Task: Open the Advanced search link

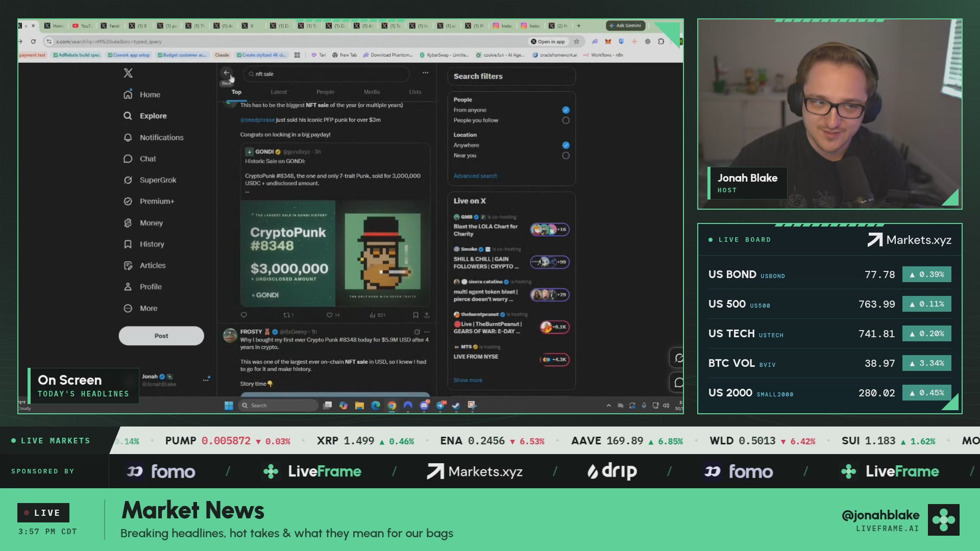Action: [x=475, y=176]
